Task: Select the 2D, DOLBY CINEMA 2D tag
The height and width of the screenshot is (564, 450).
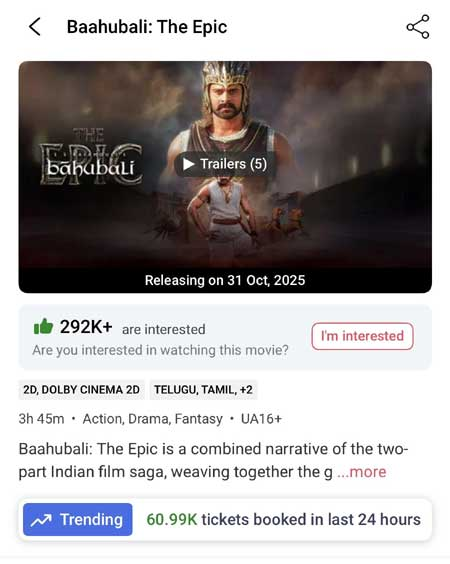Action: [81, 390]
